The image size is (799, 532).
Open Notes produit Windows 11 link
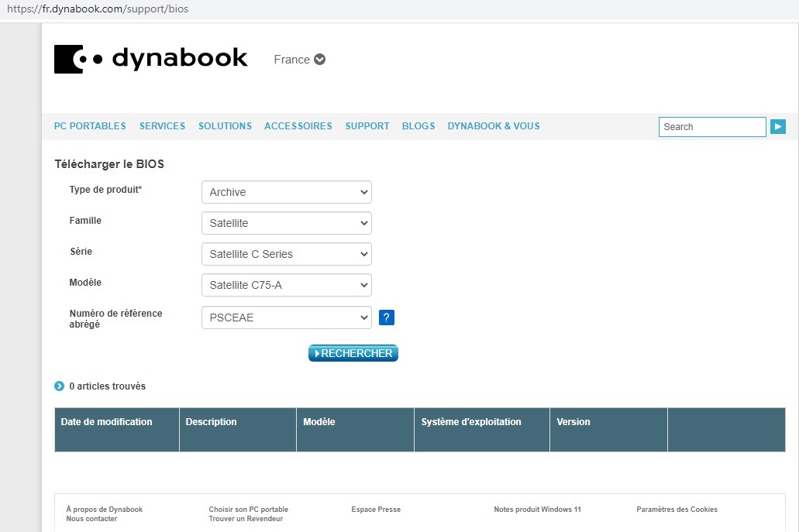pos(537,509)
